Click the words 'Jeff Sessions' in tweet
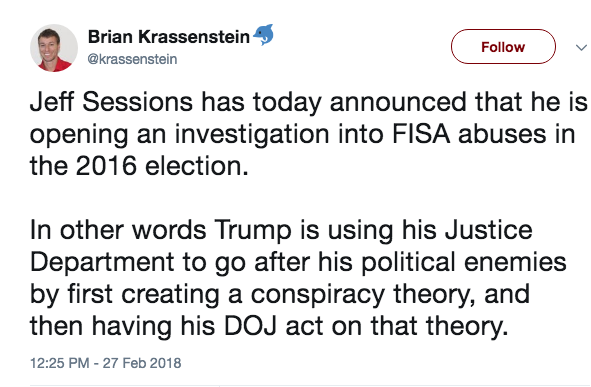The width and height of the screenshot is (591, 387). coord(111,102)
